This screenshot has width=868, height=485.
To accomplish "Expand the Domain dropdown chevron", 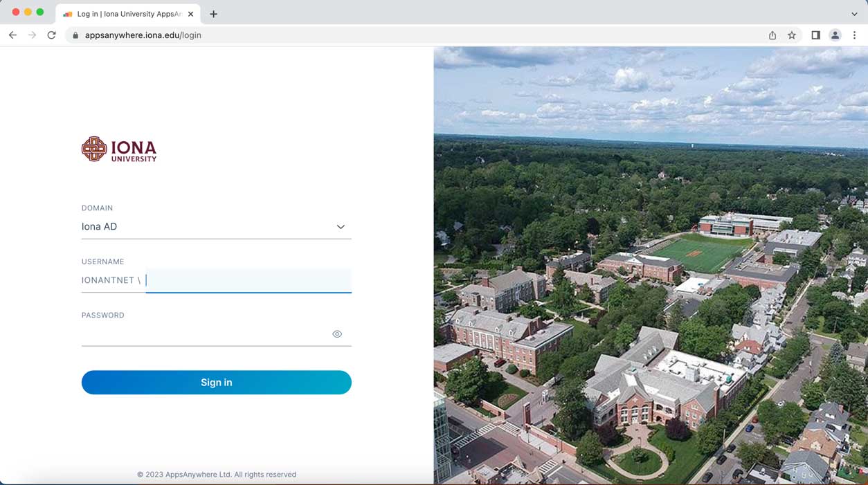I will tap(341, 227).
